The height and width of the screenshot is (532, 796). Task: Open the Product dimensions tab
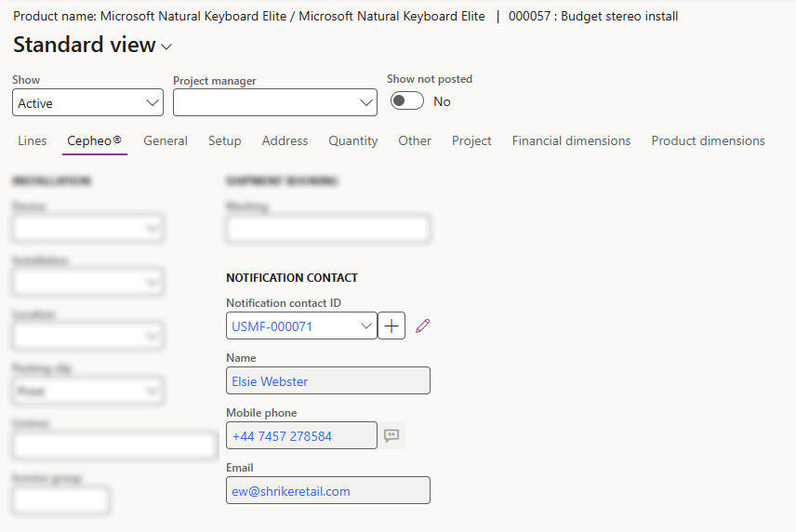[708, 141]
